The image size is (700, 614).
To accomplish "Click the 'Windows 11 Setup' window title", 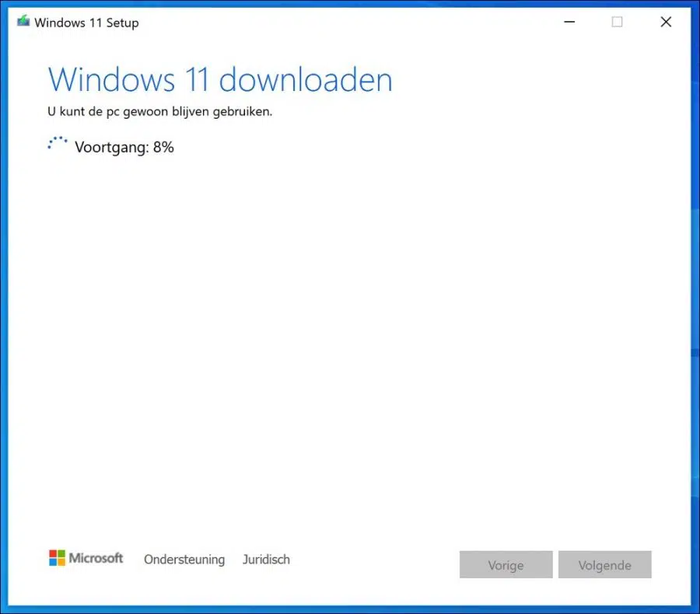I will [x=86, y=23].
